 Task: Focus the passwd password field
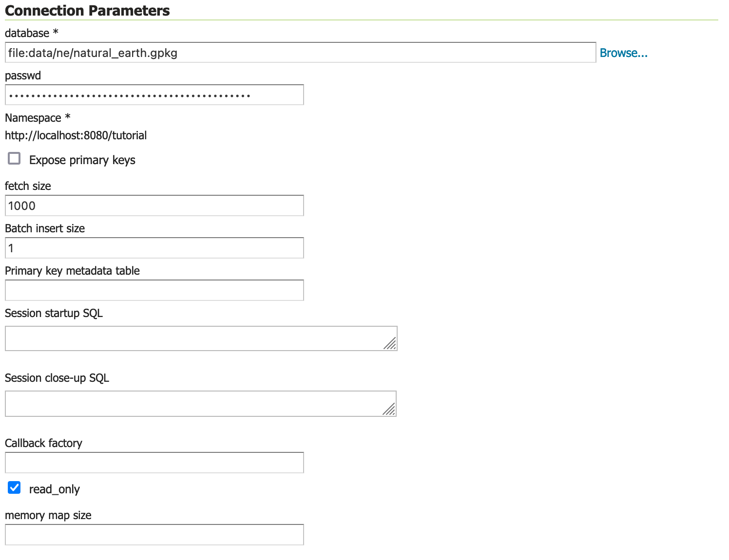[154, 95]
